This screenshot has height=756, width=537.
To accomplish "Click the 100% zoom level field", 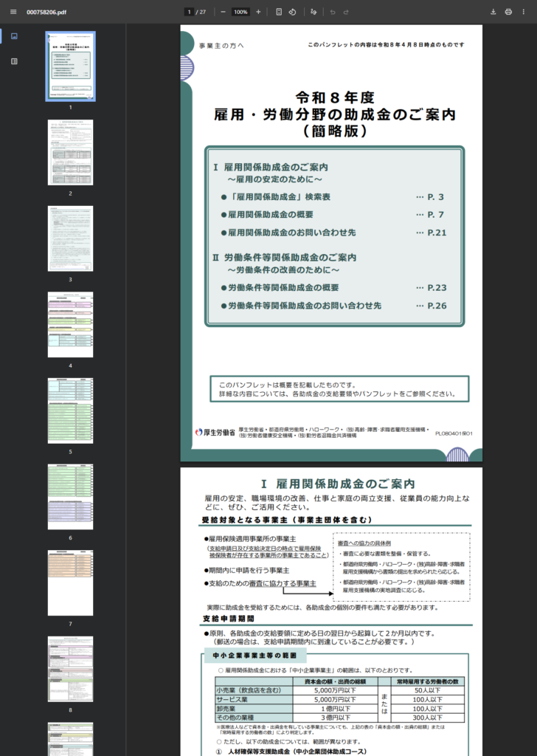I will tap(240, 12).
